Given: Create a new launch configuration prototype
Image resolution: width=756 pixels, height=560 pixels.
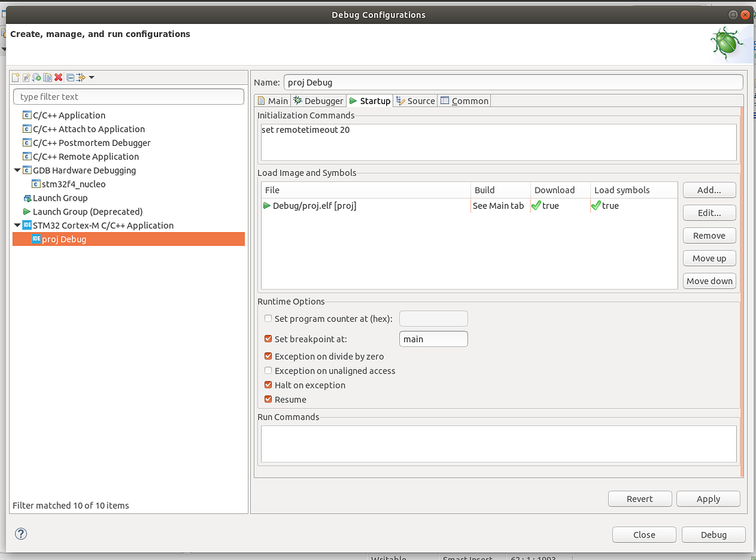Looking at the screenshot, I should (26, 77).
